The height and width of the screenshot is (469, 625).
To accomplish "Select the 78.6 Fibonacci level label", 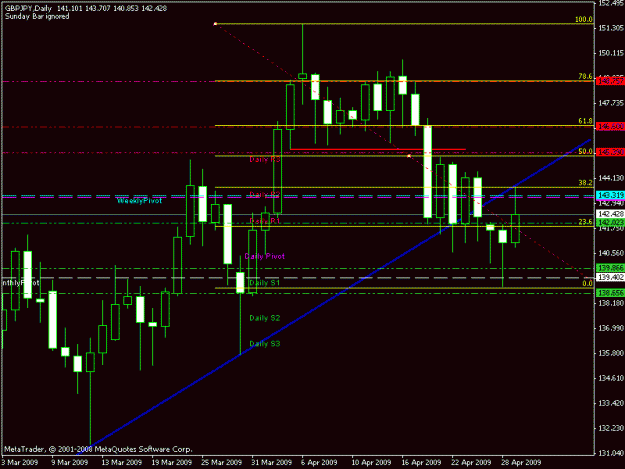I will coord(585,77).
